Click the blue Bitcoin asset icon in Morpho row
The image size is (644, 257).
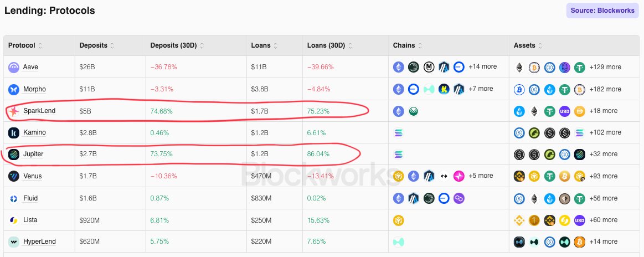click(x=519, y=89)
